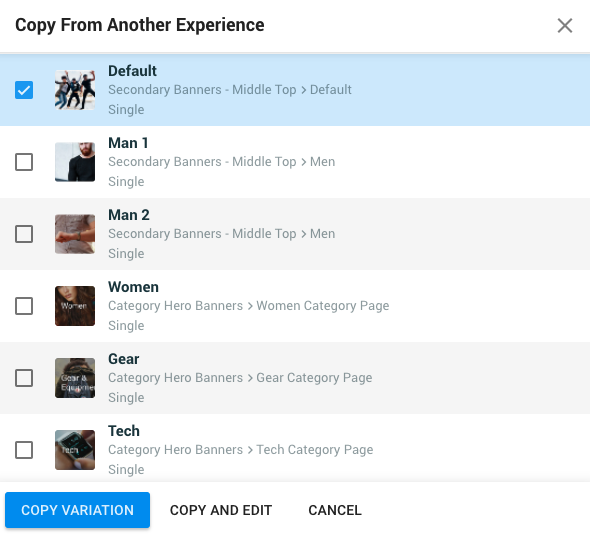Click the Default variation thumbnail image
The width and height of the screenshot is (590, 535).
click(75, 90)
